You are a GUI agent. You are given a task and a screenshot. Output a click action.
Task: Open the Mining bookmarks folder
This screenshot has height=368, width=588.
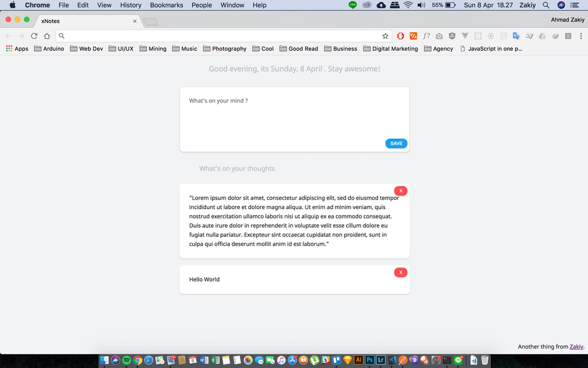(153, 49)
